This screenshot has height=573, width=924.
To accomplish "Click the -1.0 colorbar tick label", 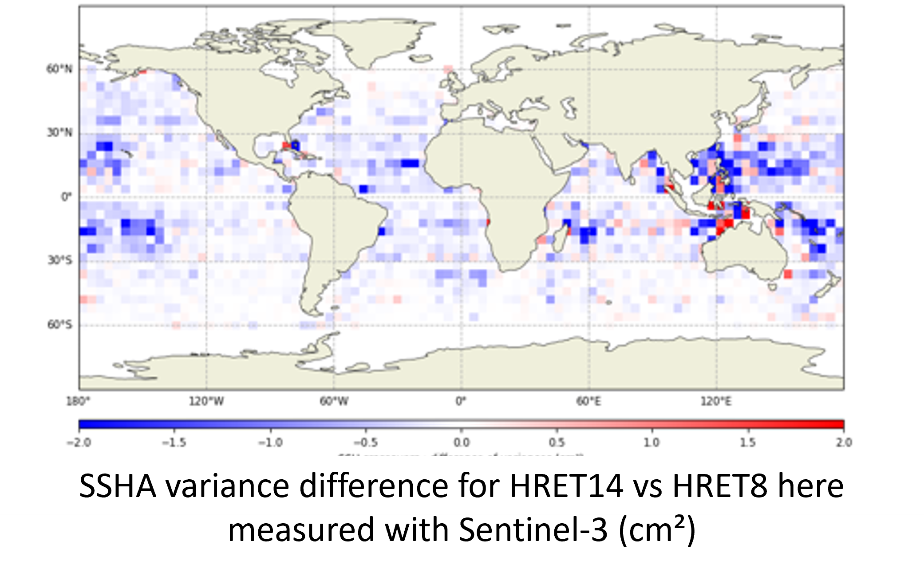I will pos(271,442).
